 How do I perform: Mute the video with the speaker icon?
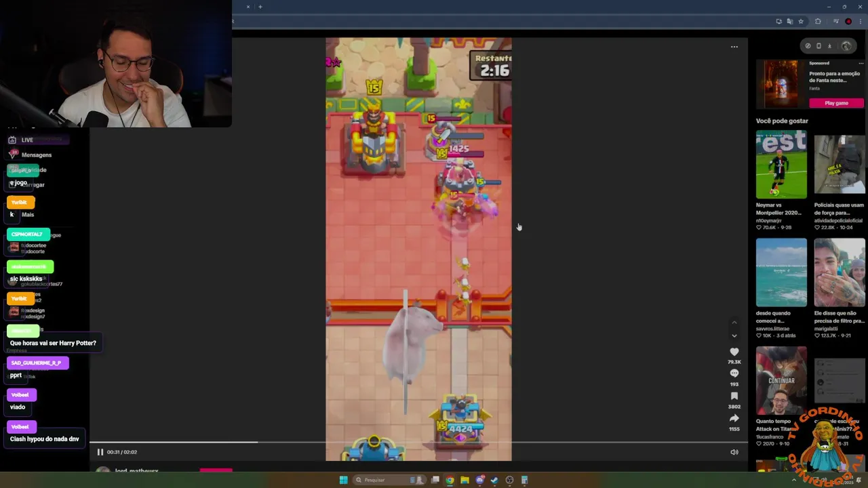pos(734,452)
